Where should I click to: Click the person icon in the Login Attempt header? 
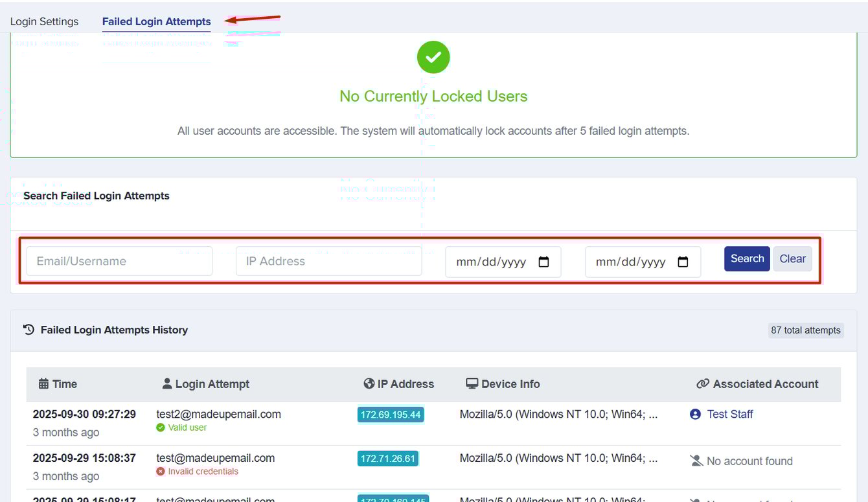click(167, 383)
